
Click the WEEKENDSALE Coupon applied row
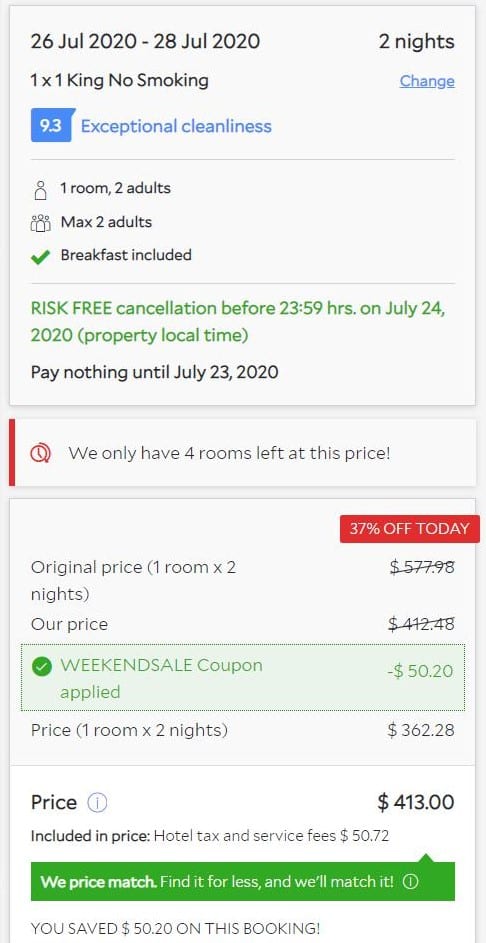(x=243, y=678)
